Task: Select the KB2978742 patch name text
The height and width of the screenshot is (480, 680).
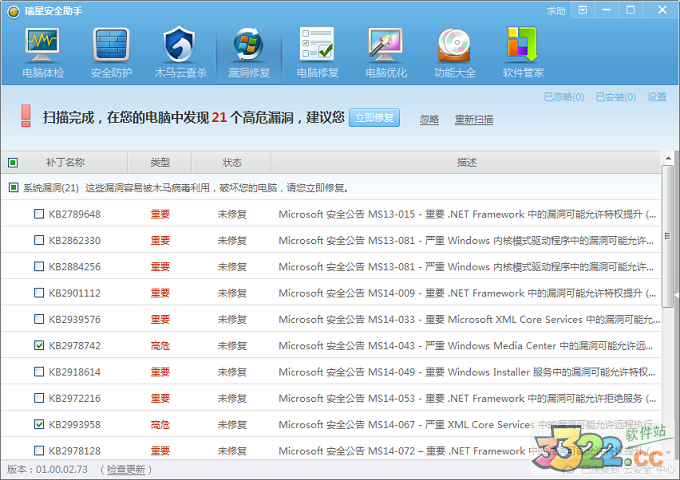Action: 75,346
